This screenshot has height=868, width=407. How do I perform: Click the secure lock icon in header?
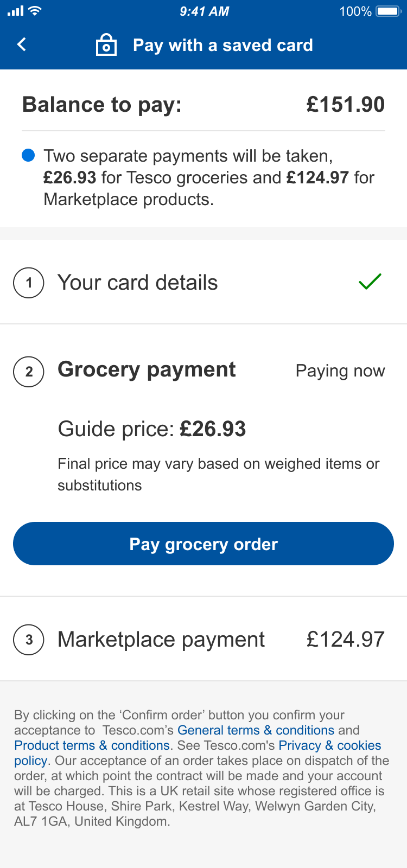click(x=106, y=45)
